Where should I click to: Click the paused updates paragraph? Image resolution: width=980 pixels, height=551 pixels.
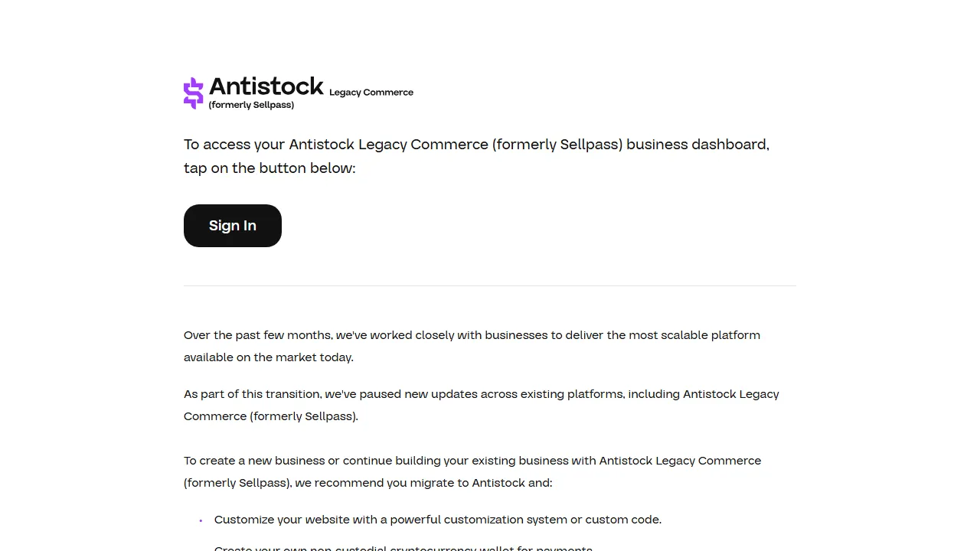(x=481, y=405)
